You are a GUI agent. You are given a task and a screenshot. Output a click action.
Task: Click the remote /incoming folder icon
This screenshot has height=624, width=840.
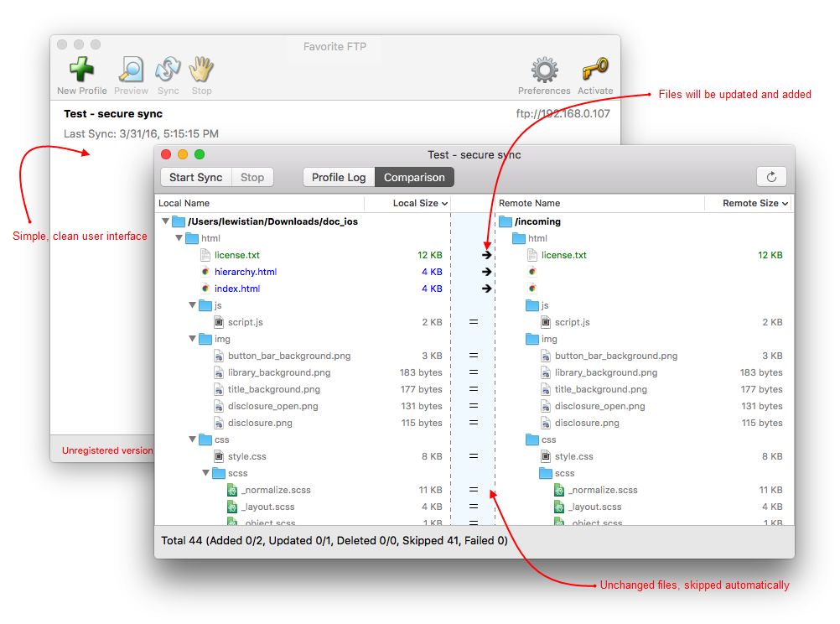[x=506, y=221]
